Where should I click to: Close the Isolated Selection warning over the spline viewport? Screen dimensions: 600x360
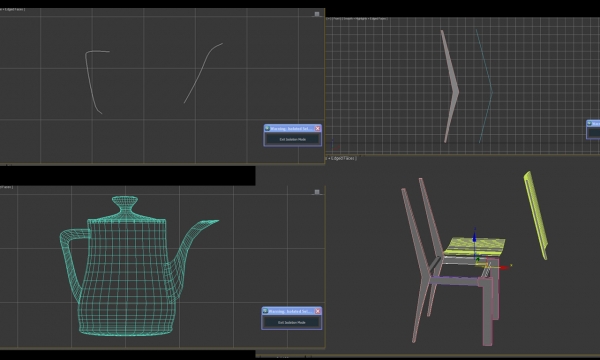pos(317,129)
